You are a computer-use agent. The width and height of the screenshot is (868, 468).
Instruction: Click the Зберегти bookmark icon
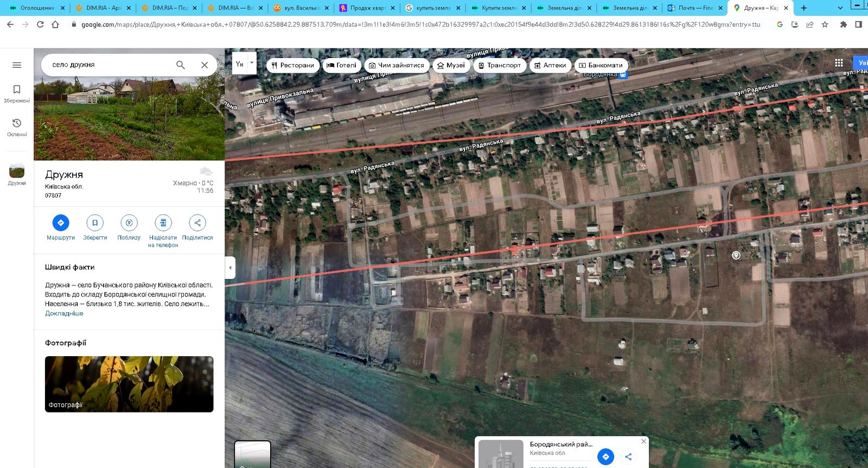pos(95,223)
